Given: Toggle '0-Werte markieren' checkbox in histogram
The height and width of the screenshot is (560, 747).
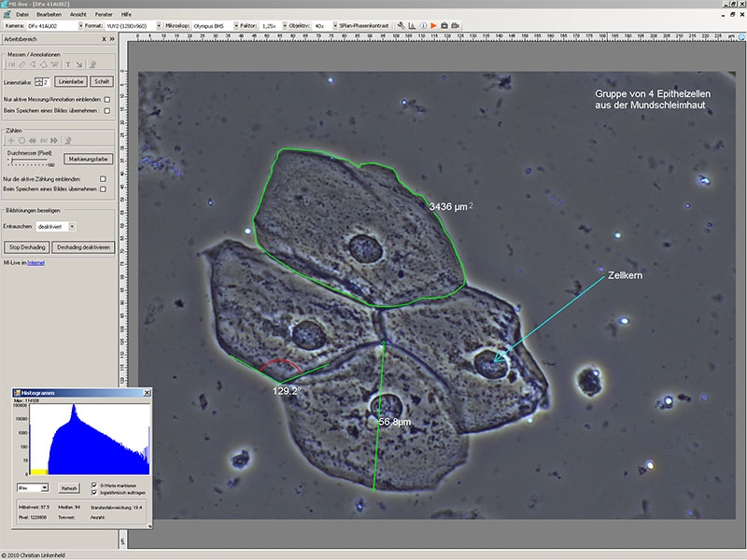Looking at the screenshot, I should (96, 483).
